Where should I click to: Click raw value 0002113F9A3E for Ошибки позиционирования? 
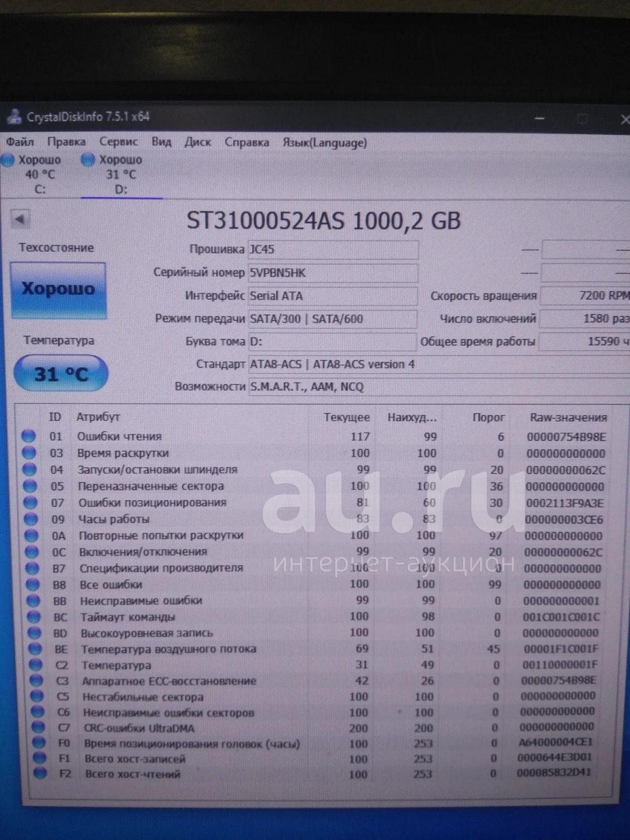pyautogui.click(x=564, y=503)
